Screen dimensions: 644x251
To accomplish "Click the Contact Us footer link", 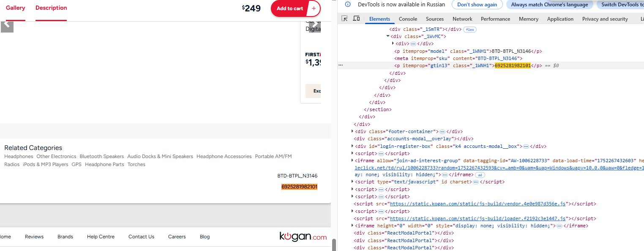I will point(141,237).
